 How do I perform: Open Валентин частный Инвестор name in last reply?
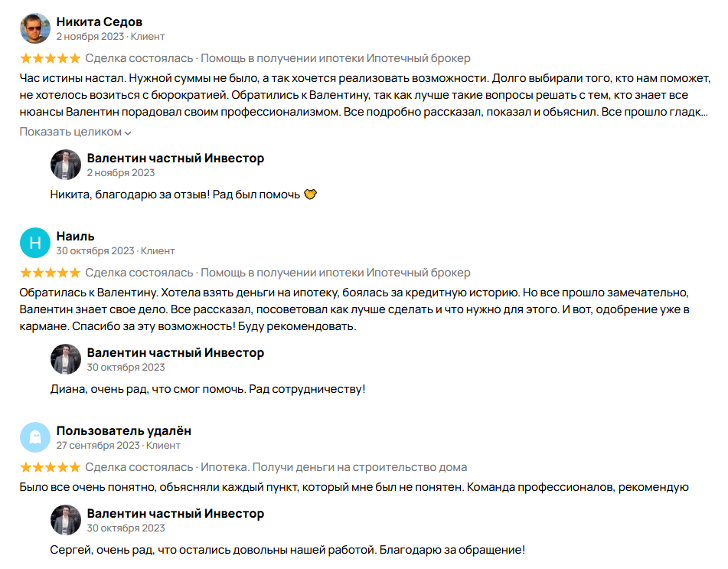click(175, 513)
